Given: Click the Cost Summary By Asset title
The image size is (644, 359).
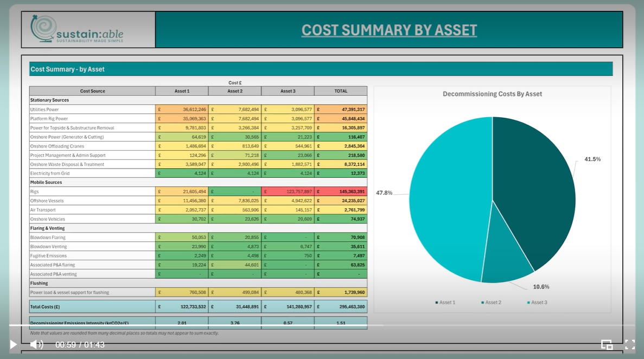Looking at the screenshot, I should [389, 30].
